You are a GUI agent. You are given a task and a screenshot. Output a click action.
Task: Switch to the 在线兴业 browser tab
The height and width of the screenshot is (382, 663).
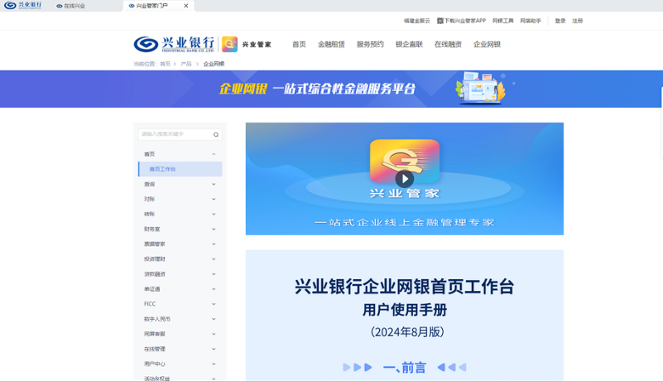tap(71, 6)
